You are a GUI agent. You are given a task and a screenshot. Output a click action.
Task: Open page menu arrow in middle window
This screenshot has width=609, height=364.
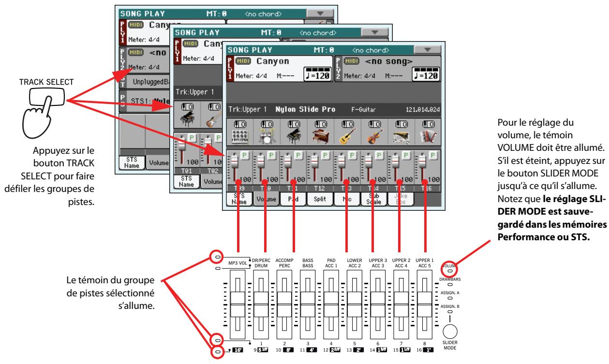pos(374,32)
